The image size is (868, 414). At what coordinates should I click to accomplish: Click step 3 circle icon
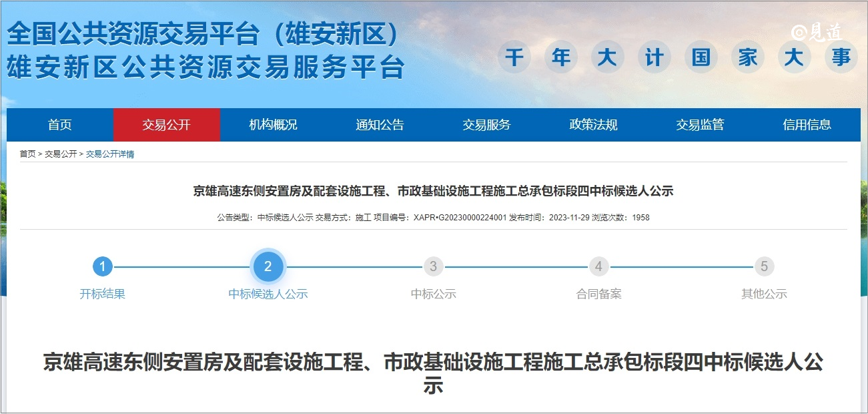point(433,266)
